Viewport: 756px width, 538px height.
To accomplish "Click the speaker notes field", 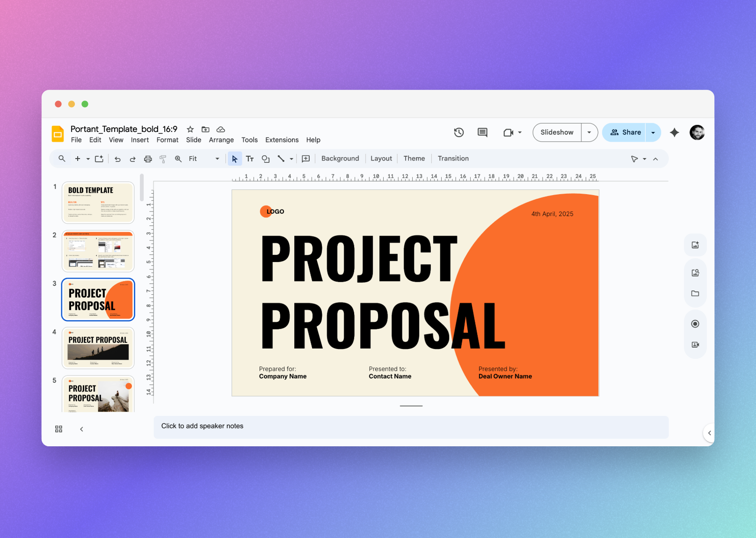I will (x=411, y=427).
